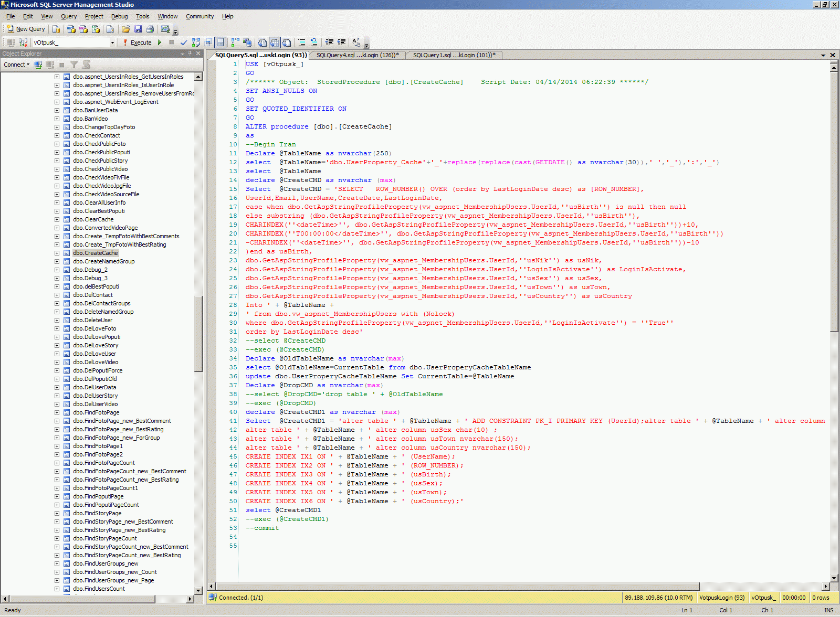840x617 pixels.
Task: Switch to Results to File mode
Action: point(287,42)
